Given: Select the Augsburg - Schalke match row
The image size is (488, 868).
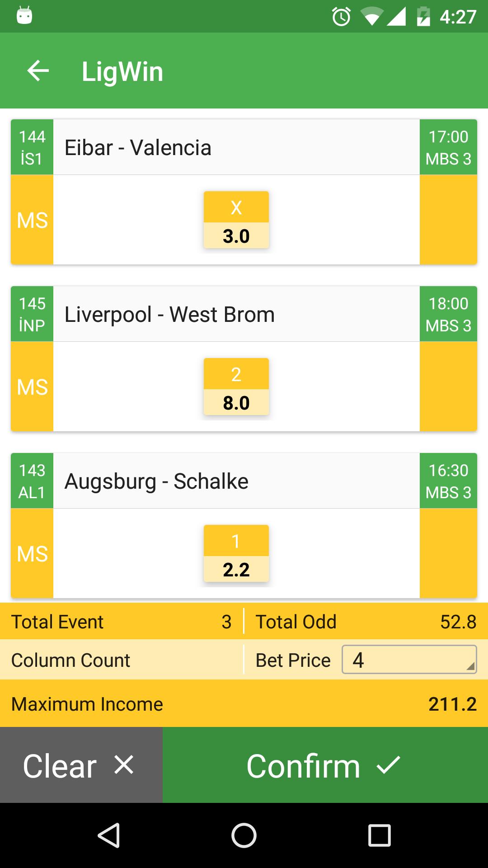Looking at the screenshot, I should (236, 481).
